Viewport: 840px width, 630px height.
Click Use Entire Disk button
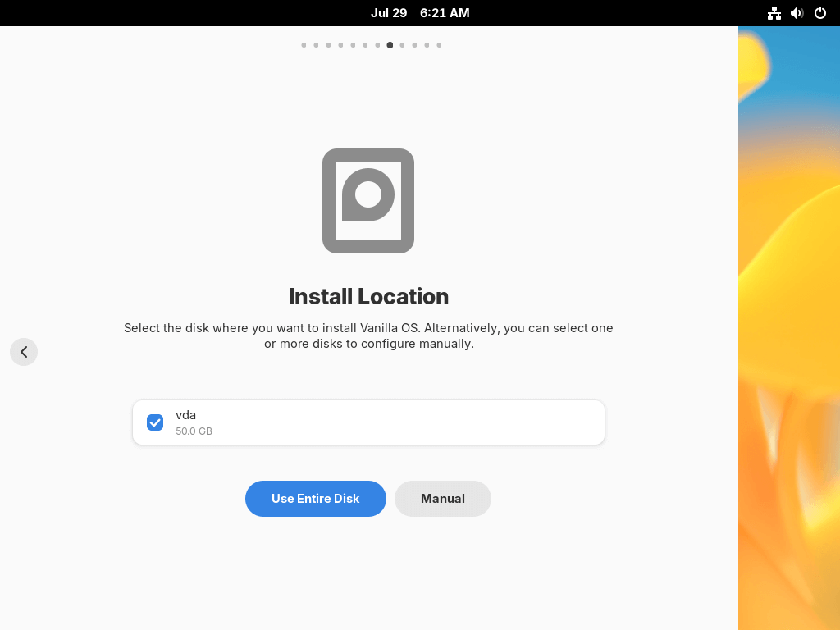(316, 499)
